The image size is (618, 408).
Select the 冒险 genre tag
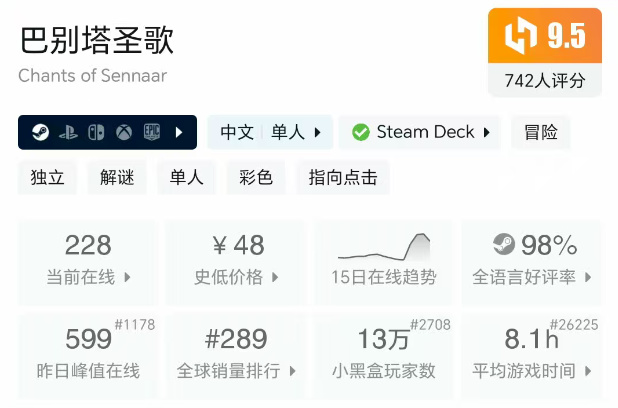click(x=540, y=132)
